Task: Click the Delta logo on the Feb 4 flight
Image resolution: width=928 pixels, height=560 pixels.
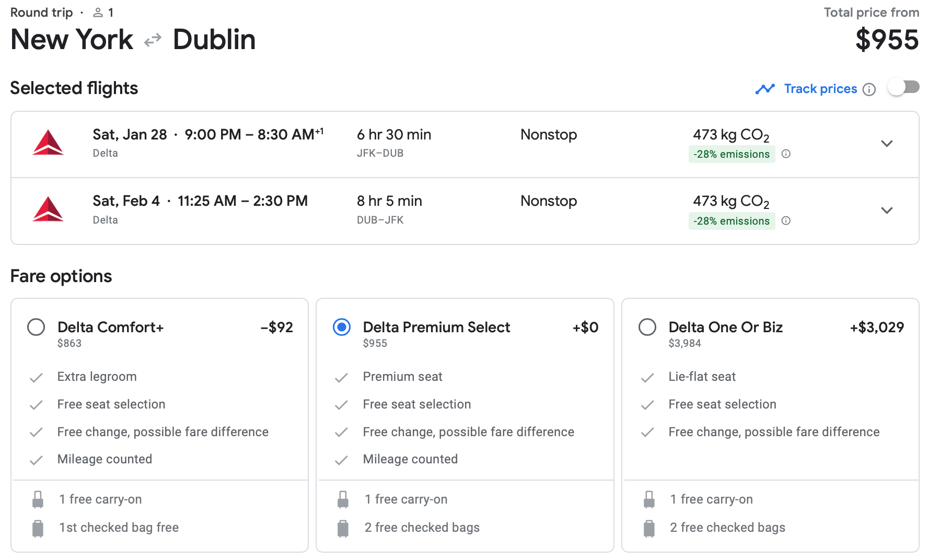Action: tap(48, 209)
